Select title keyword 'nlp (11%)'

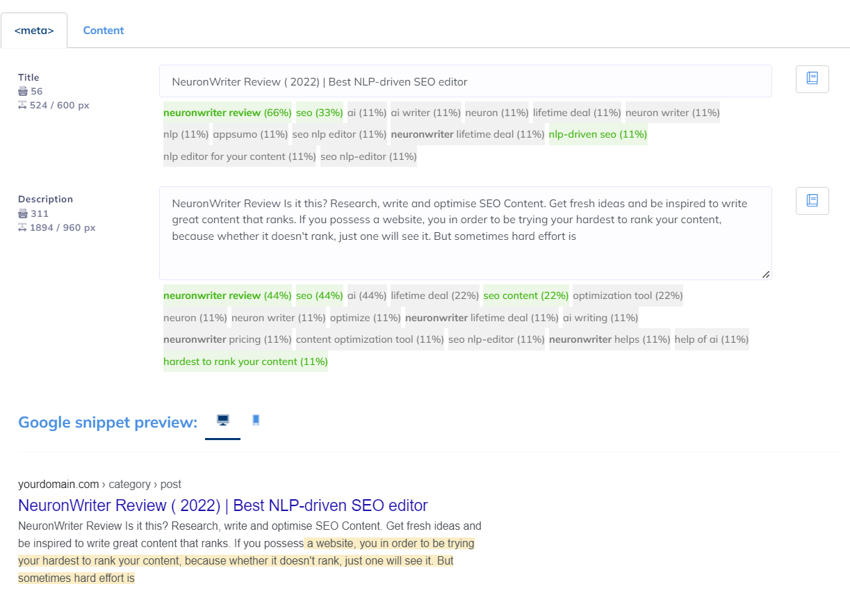click(x=186, y=134)
